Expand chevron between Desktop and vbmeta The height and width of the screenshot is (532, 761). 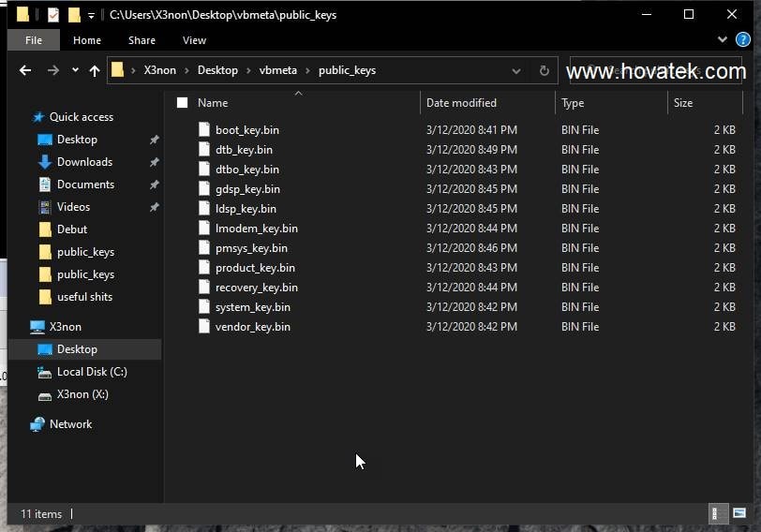pyautogui.click(x=248, y=71)
